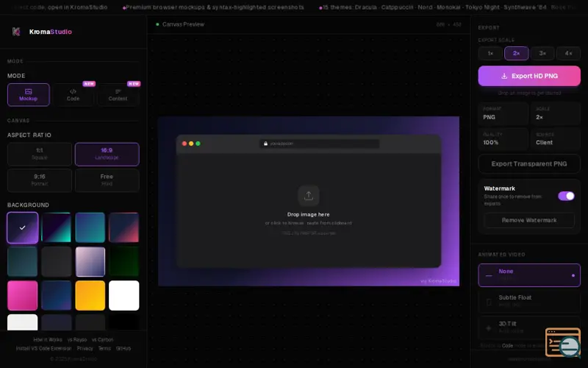Open How it Works link
588x368 pixels.
tap(48, 339)
